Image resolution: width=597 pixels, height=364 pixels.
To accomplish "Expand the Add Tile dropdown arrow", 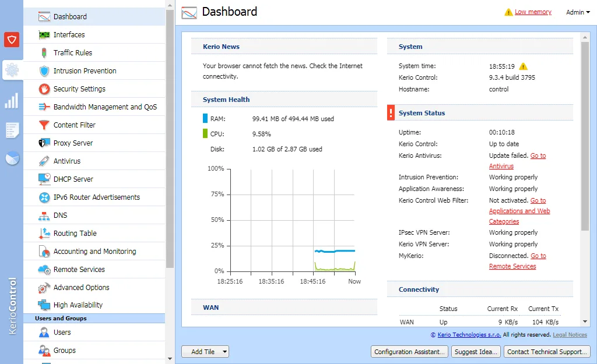I will click(x=224, y=351).
